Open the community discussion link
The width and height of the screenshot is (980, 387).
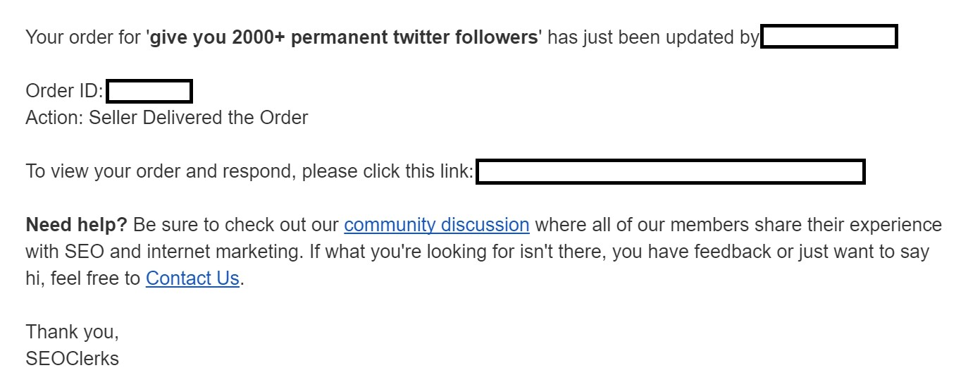(436, 225)
